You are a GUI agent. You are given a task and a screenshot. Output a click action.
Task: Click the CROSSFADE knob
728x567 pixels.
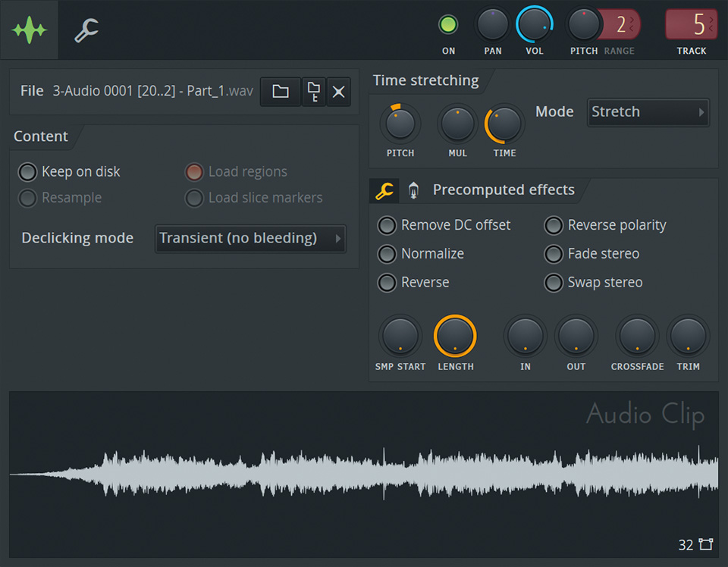pos(638,336)
